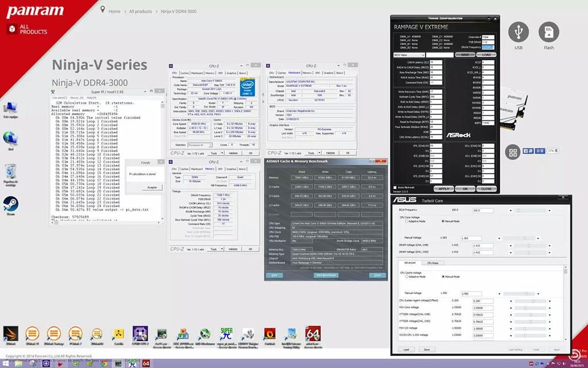This screenshot has height=368, width=588.
Task: Click the Windows Start button
Action: tap(6, 363)
